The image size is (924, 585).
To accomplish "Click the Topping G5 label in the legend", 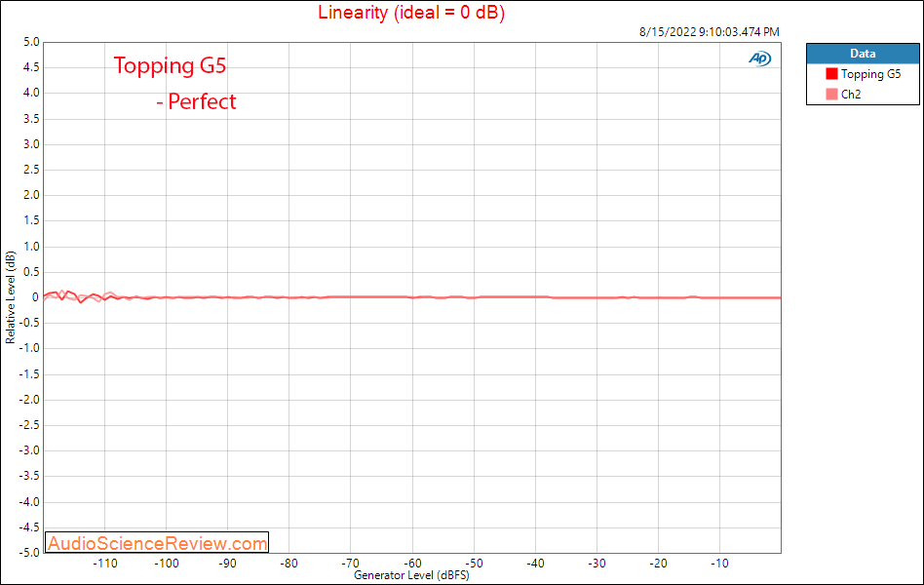I will [x=871, y=74].
